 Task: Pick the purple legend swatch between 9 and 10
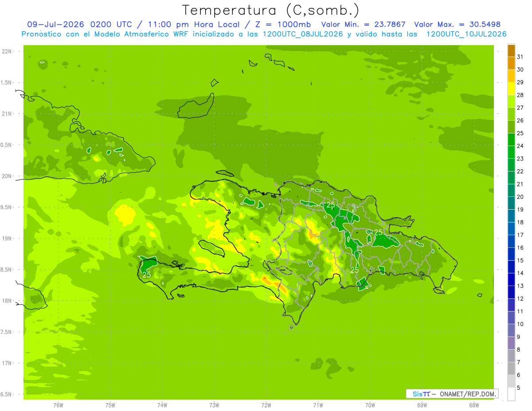point(511,330)
